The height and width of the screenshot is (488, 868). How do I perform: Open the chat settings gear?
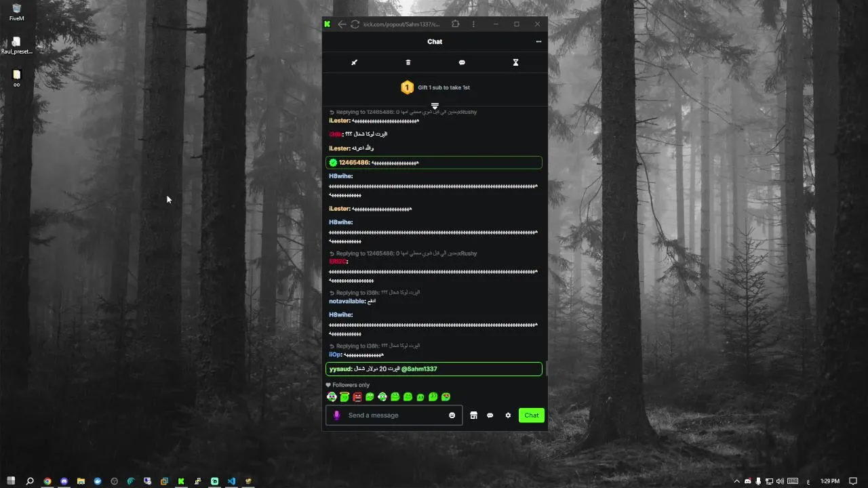click(x=508, y=415)
